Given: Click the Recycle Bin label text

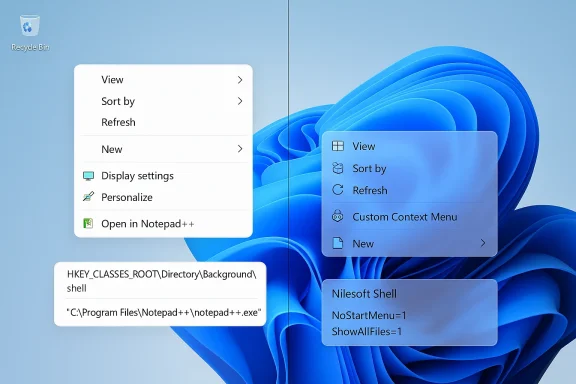Looking at the screenshot, I should click(x=30, y=47).
